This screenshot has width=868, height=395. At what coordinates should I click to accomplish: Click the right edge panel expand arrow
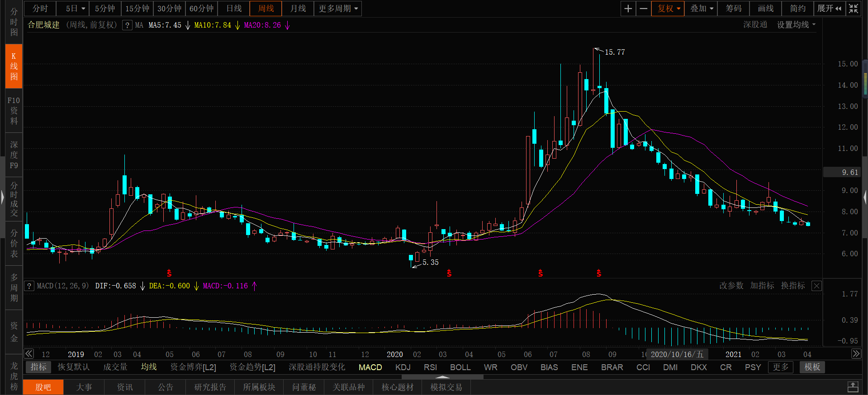tap(865, 197)
